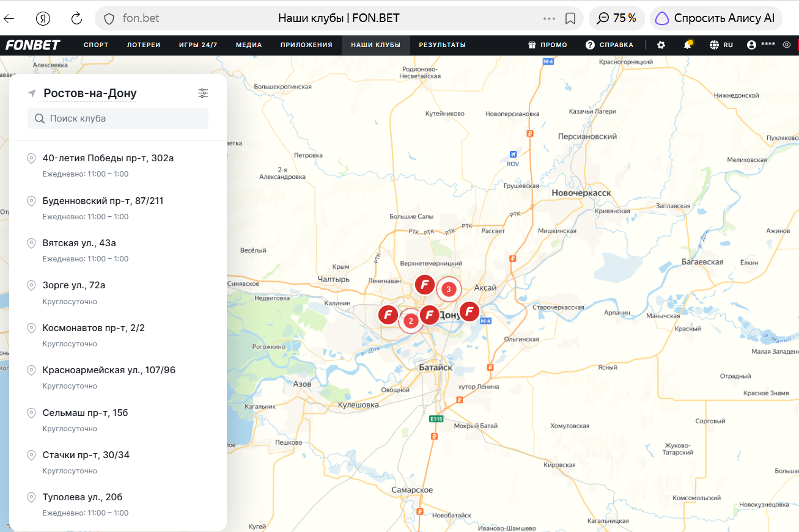Open site settings gear icon
Screen dimensions: 799x532
point(661,45)
